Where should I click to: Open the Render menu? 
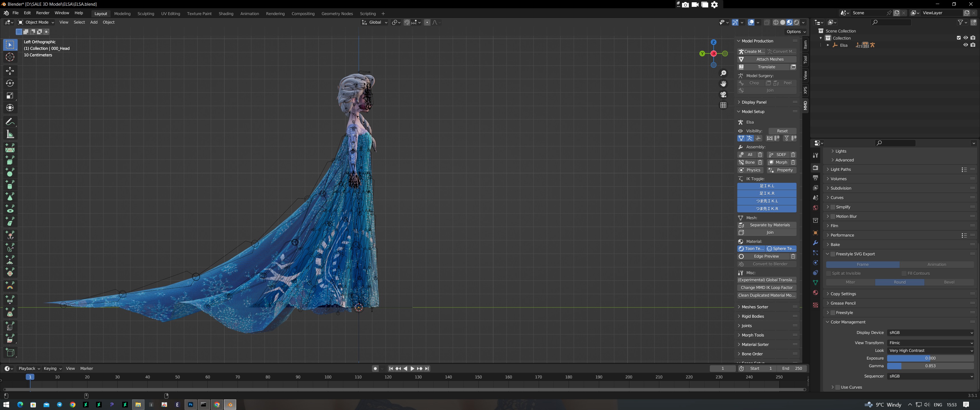(43, 13)
